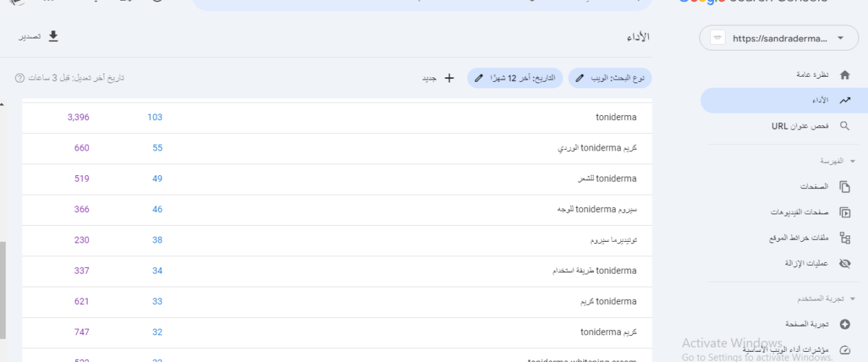Viewport: 868px width, 362px height.
Task: Select query 'سيروم toniderma للوجه'
Action: coord(337,210)
